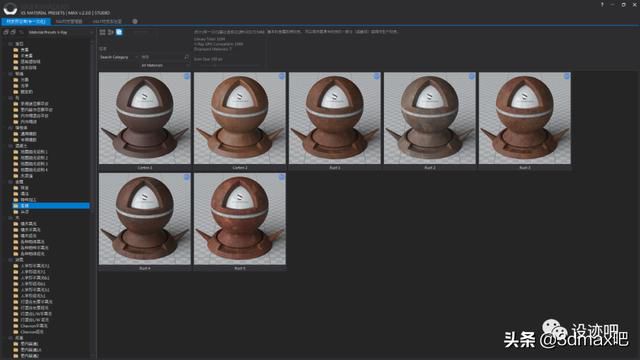
Task: Click the application logo in the title bar
Action: tap(10, 8)
